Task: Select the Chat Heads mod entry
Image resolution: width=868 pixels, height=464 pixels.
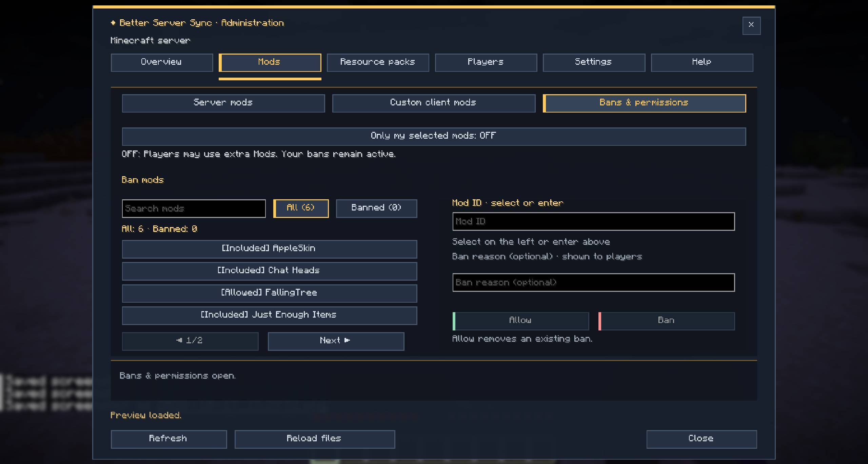Action: [x=269, y=271]
